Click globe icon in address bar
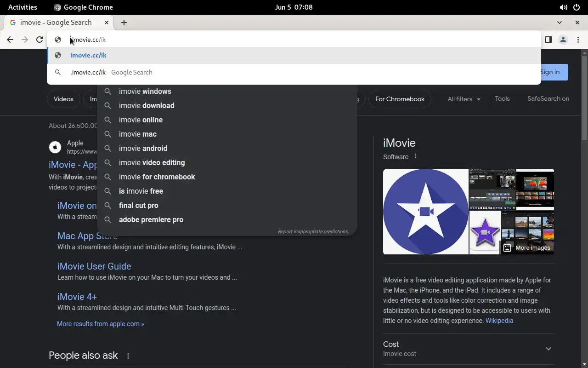This screenshot has width=588, height=368. [58, 40]
